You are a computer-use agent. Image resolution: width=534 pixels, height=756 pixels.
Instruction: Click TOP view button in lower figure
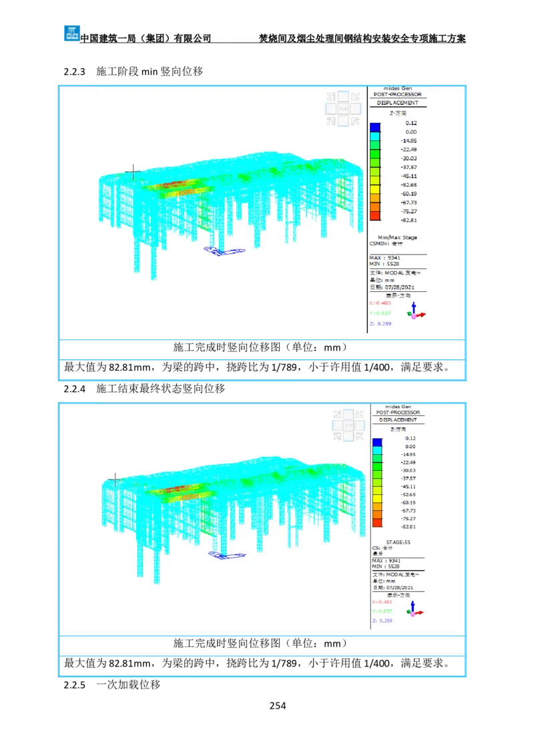[350, 425]
